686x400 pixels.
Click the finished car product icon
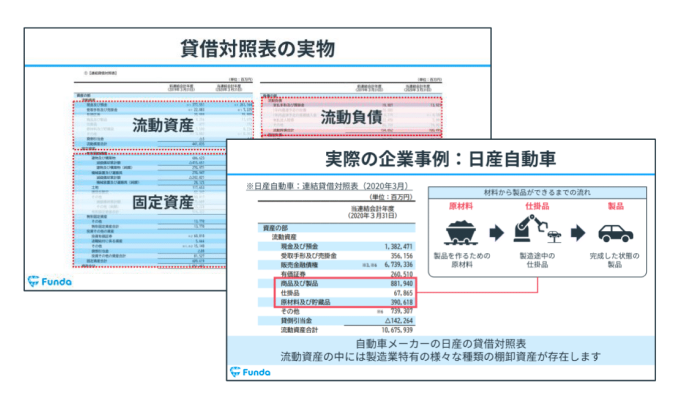[x=615, y=233]
